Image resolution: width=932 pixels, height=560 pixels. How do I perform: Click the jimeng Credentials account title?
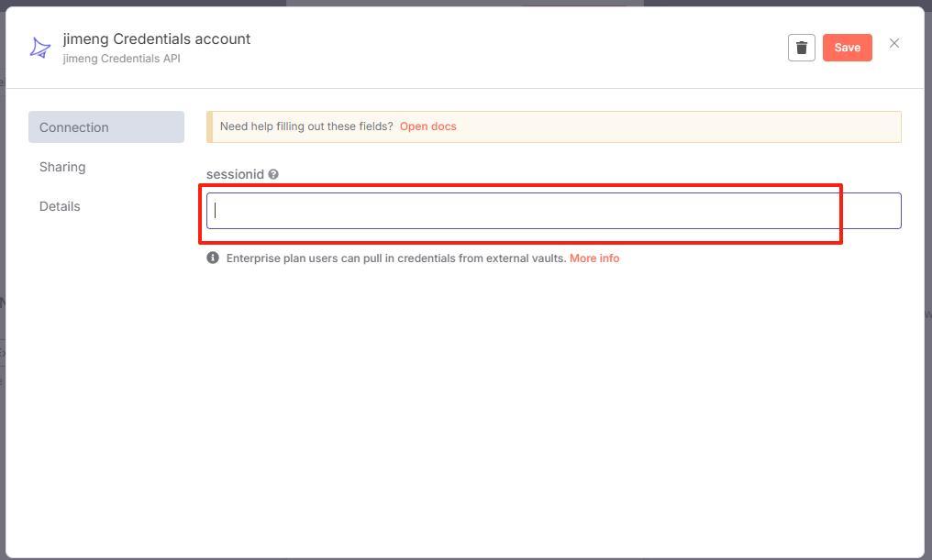coord(157,39)
